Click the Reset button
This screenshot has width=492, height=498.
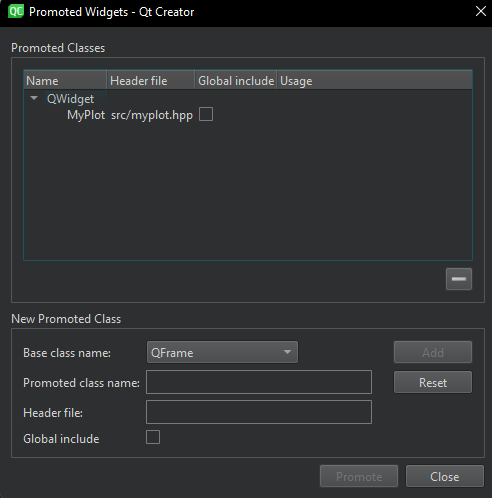[x=433, y=382]
